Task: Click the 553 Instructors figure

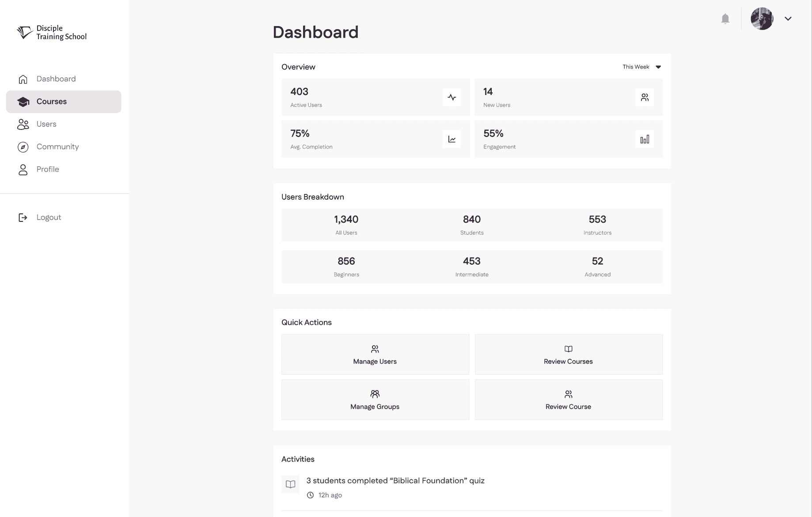Action: (597, 225)
